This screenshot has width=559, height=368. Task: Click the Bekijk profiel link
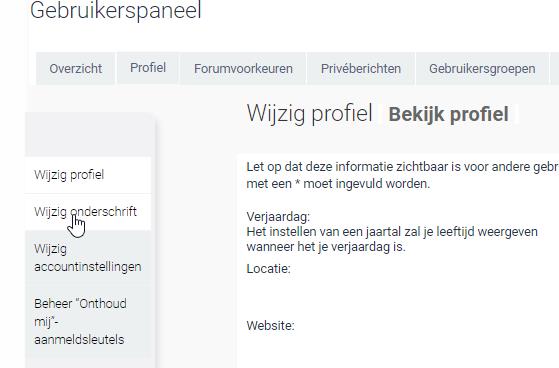(x=448, y=114)
